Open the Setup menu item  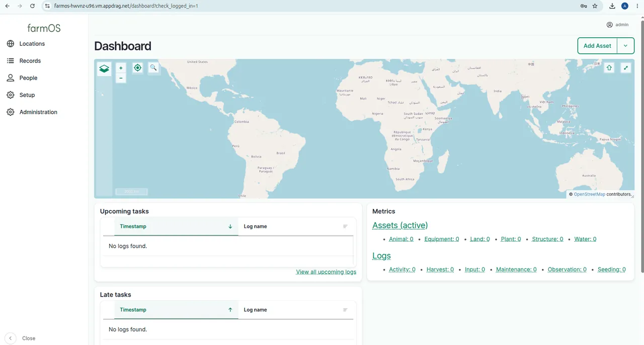click(27, 95)
